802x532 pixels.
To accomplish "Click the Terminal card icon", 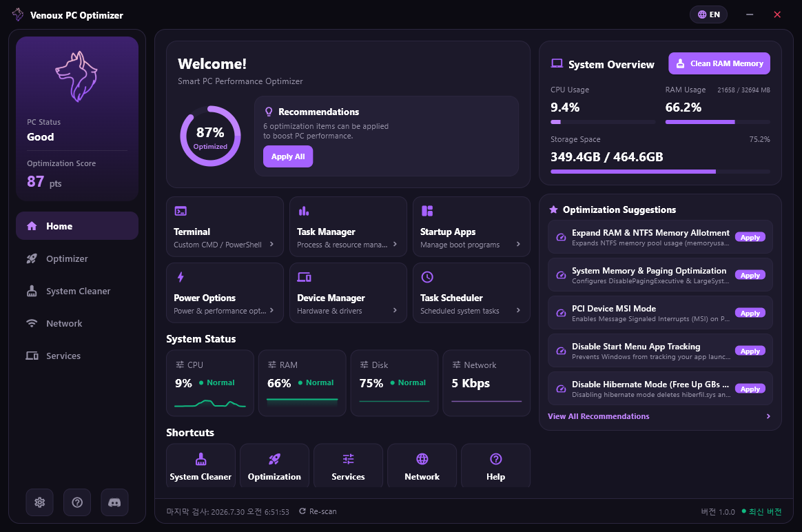I will [181, 211].
